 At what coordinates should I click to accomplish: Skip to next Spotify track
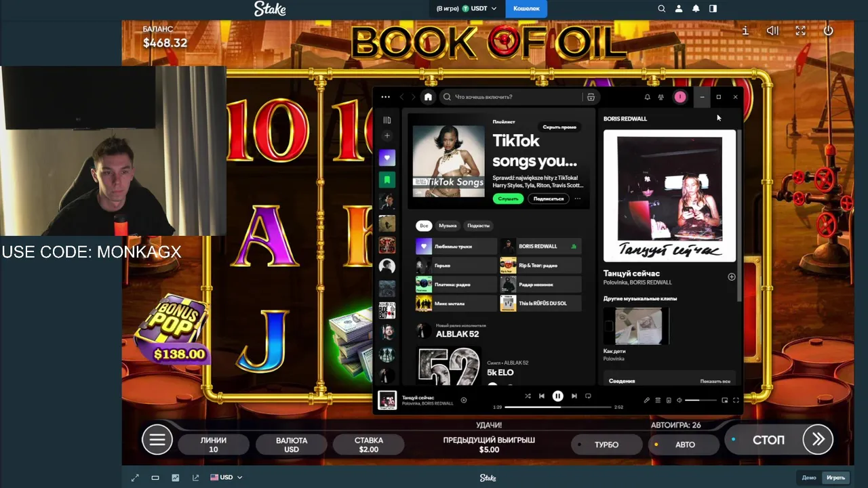point(574,396)
